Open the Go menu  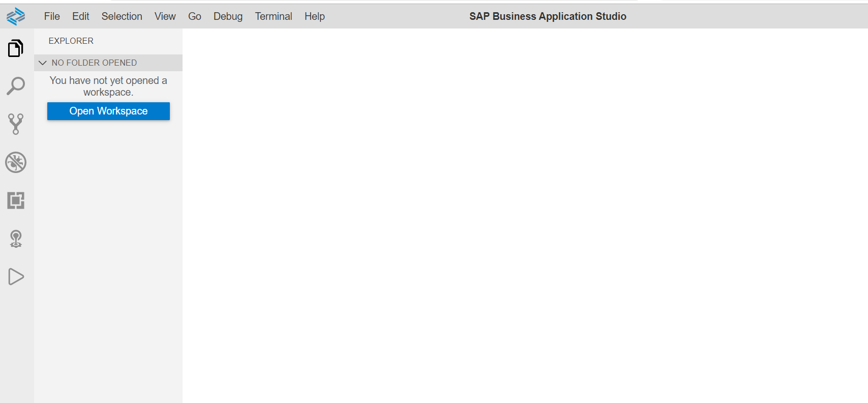click(195, 16)
